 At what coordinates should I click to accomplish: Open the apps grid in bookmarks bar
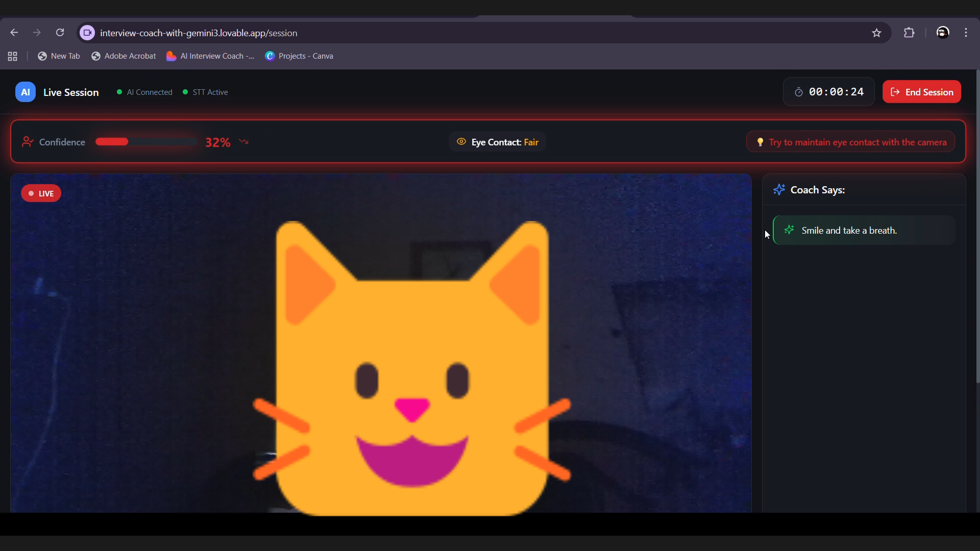click(x=13, y=56)
